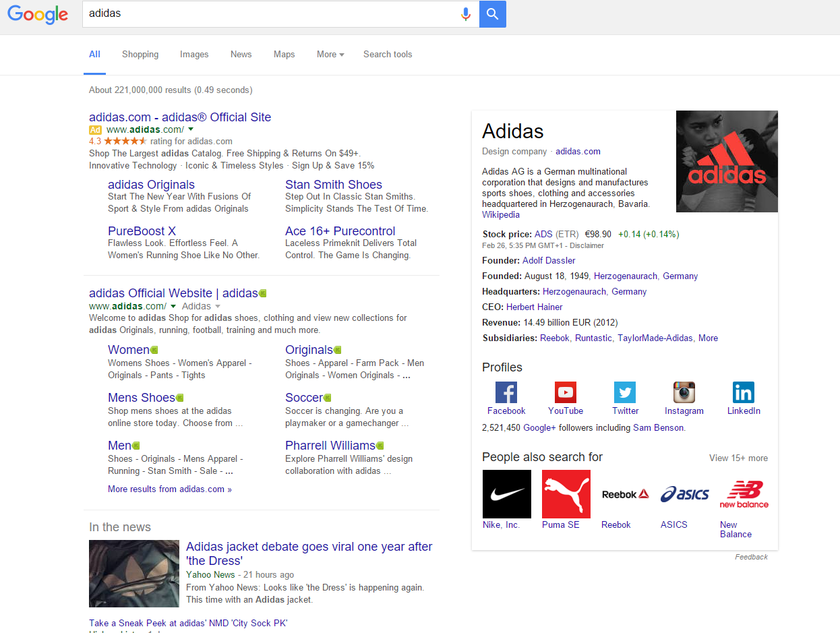The image size is (840, 633).
Task: Open Adidas YouTube profile icon
Action: tap(566, 392)
